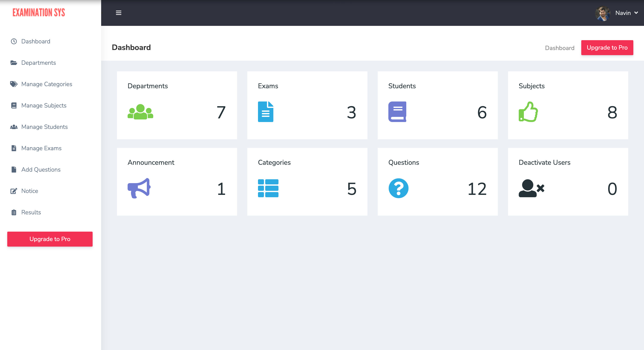This screenshot has width=644, height=350.
Task: Select the Departments folder icon
Action: pyautogui.click(x=14, y=63)
